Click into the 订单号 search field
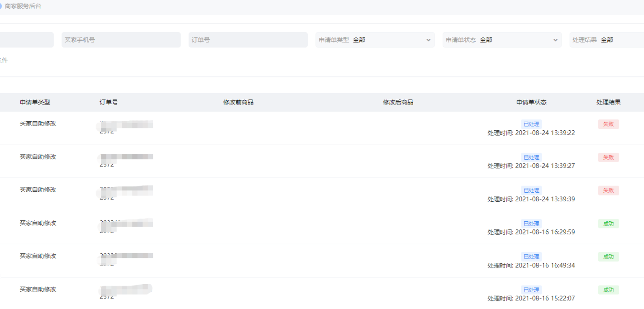 pyautogui.click(x=248, y=40)
